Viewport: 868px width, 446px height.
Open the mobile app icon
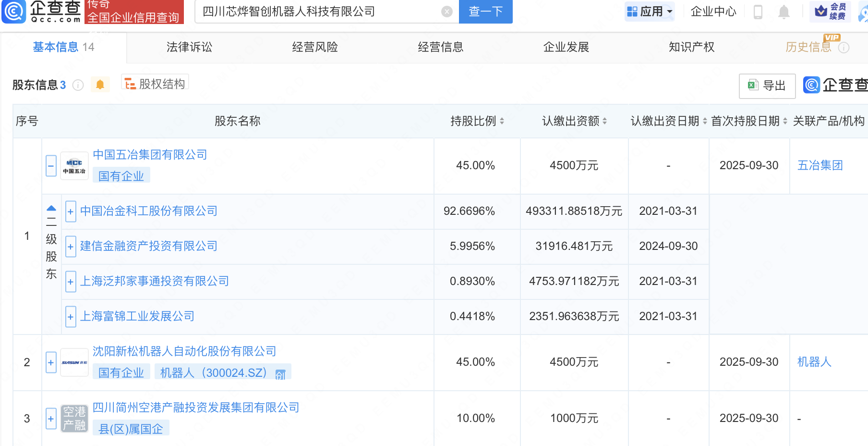pyautogui.click(x=758, y=12)
